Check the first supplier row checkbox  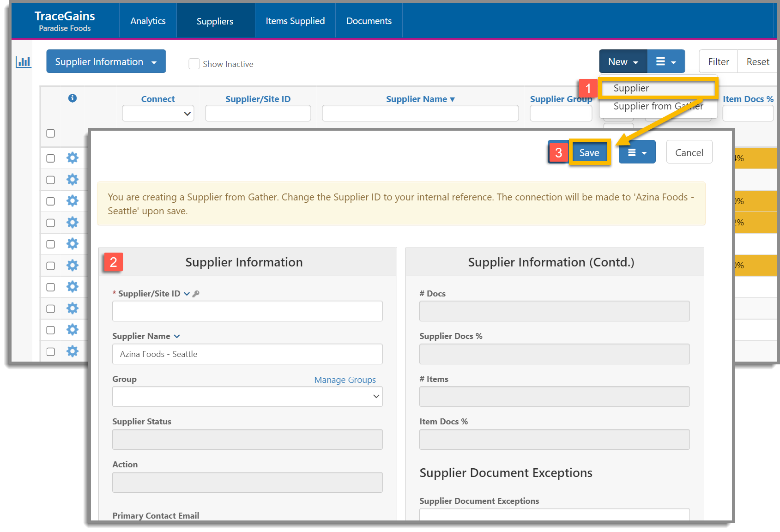51,158
